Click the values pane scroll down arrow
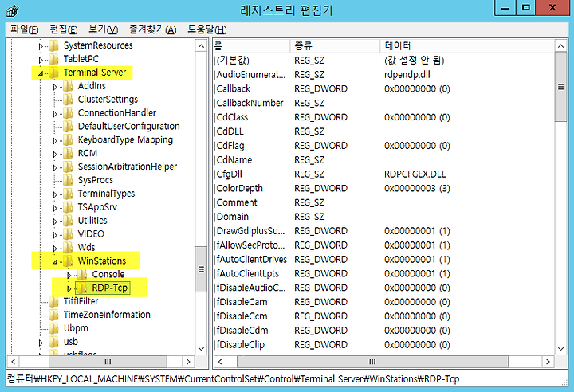This screenshot has width=574, height=392. (x=560, y=349)
